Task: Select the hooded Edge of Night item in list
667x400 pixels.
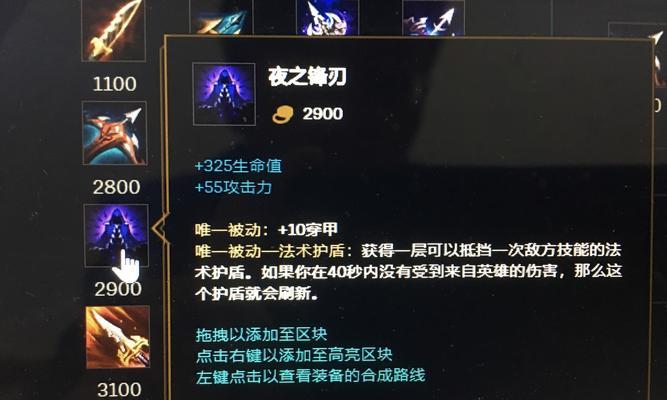Action: tap(116, 235)
